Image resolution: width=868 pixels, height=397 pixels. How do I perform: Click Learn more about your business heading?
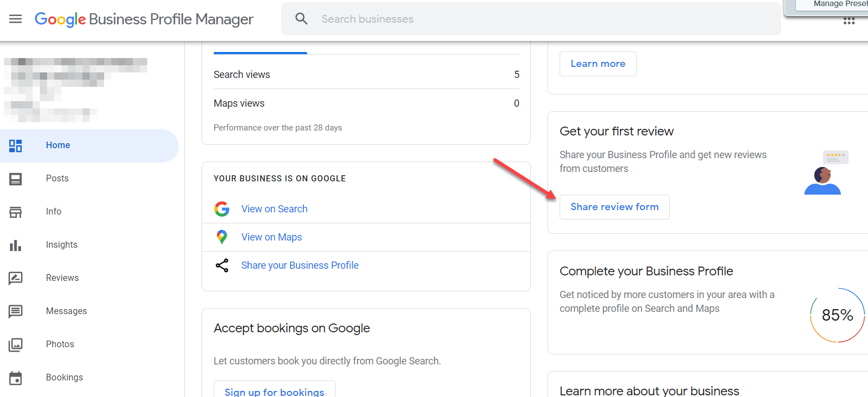coord(649,391)
